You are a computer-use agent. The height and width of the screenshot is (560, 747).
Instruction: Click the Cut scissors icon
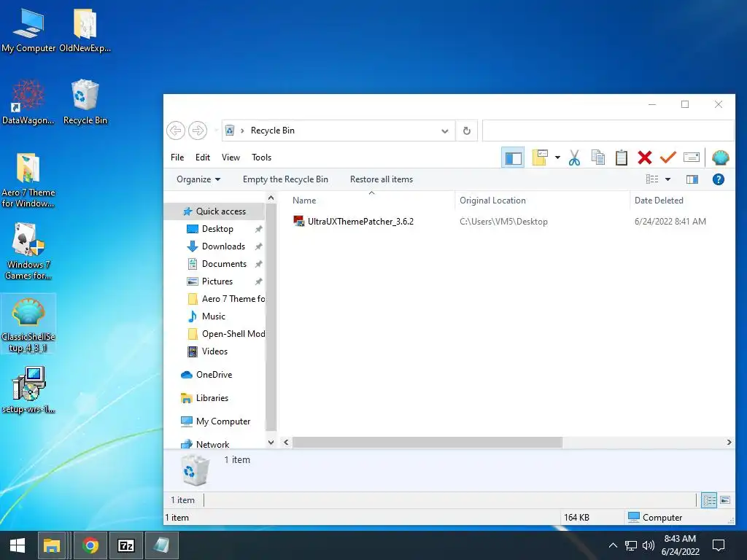coord(575,157)
